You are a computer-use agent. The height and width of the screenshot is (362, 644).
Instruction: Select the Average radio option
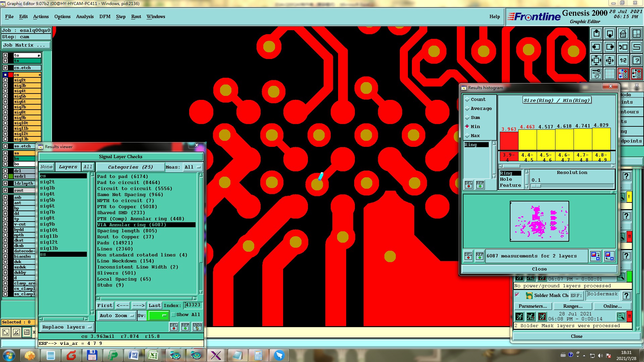(467, 109)
